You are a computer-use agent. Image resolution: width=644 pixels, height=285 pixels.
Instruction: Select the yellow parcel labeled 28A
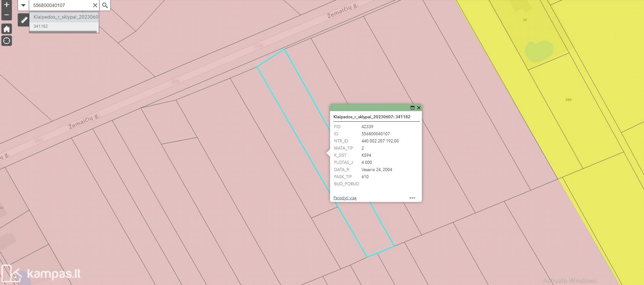pos(568,100)
